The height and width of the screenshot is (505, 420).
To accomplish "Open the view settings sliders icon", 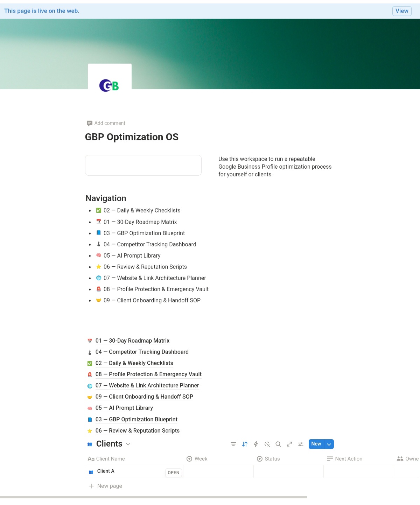I will click(x=301, y=444).
